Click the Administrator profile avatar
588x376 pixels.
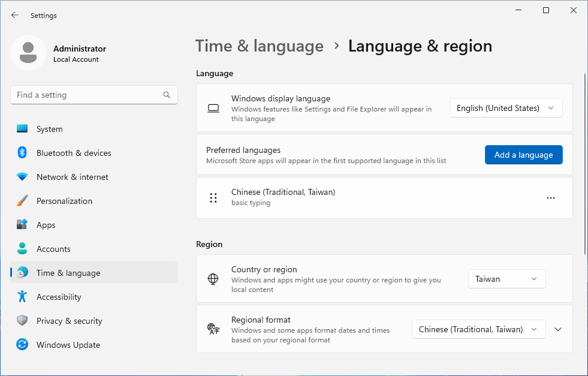28,53
